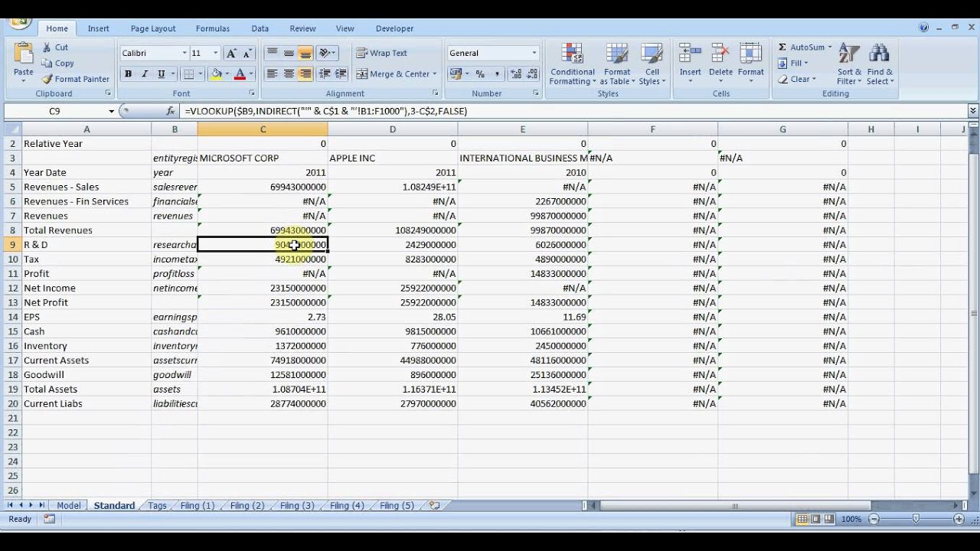Switch to Page Break Preview in status bar
Image resolution: width=980 pixels, height=551 pixels.
pos(828,519)
